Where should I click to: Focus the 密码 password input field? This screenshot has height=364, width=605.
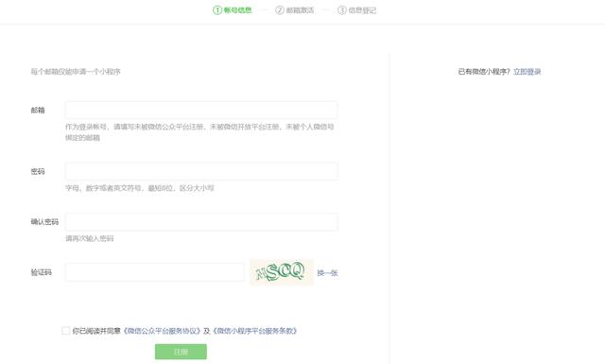point(201,171)
